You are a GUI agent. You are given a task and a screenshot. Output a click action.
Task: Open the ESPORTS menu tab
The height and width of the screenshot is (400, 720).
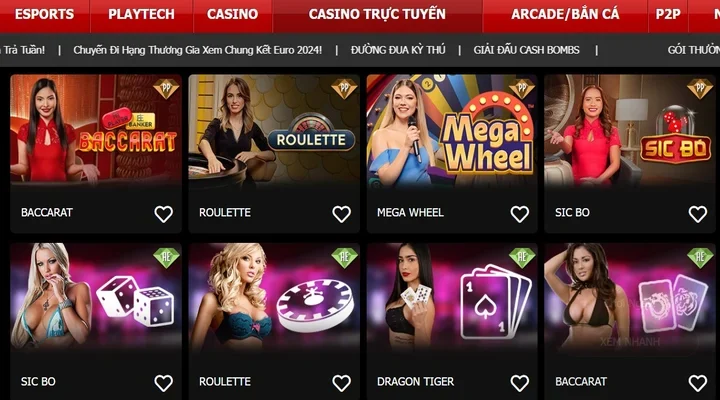pyautogui.click(x=45, y=14)
